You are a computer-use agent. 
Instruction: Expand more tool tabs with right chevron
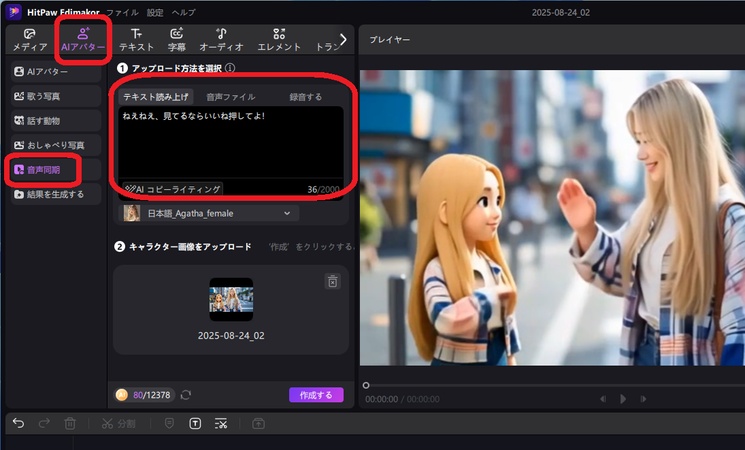click(x=343, y=39)
